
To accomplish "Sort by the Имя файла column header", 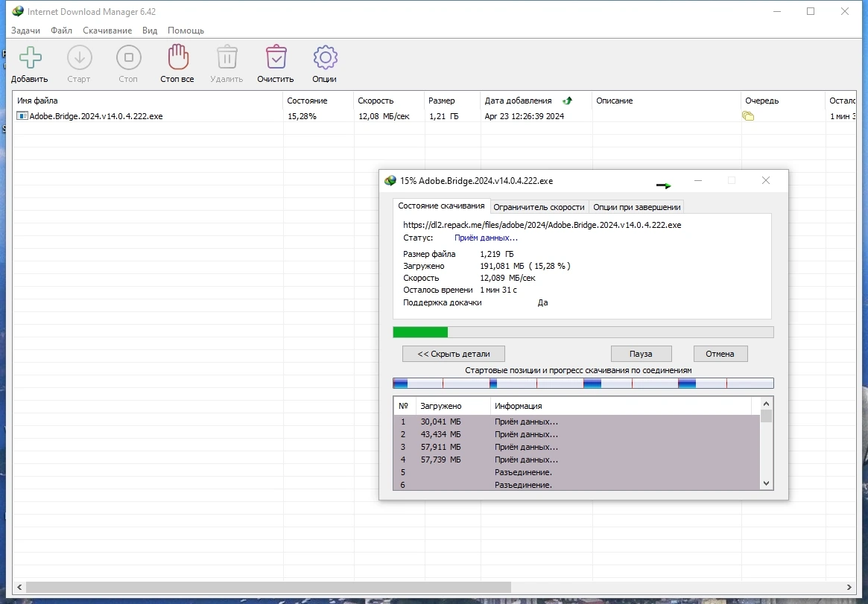I will (148, 101).
